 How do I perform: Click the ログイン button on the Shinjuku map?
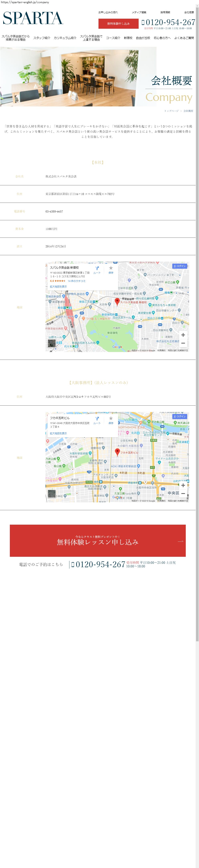click(180, 266)
